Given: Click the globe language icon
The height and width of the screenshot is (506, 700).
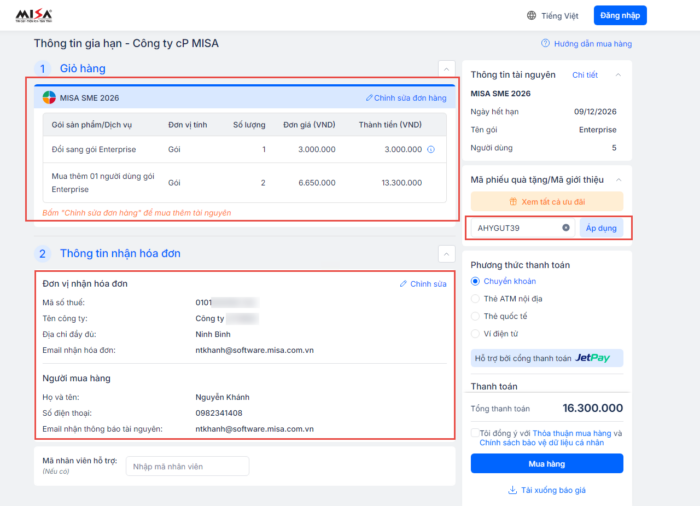Looking at the screenshot, I should 532,16.
